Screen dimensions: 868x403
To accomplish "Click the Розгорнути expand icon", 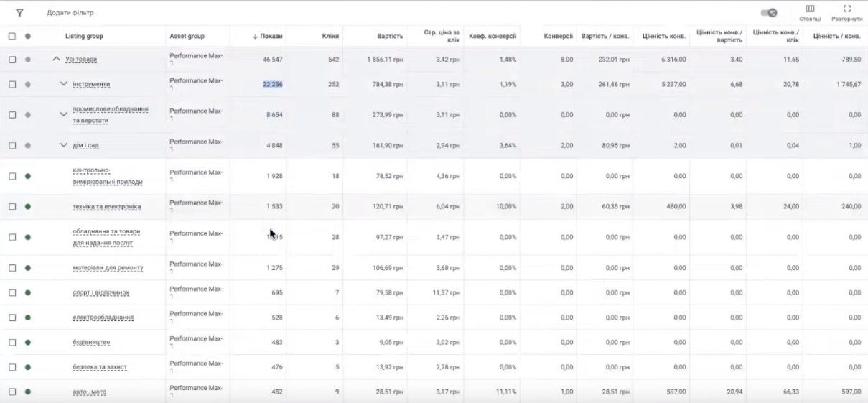I will pyautogui.click(x=847, y=9).
